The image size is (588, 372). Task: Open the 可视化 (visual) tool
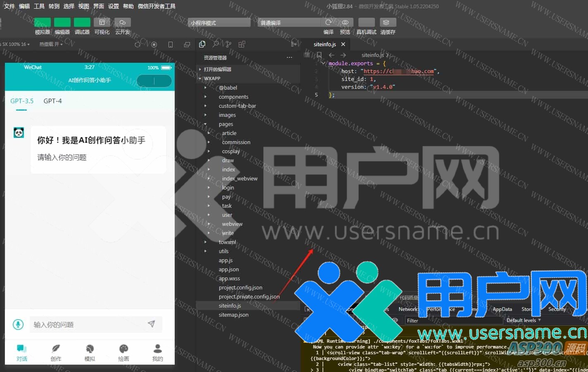coord(102,22)
